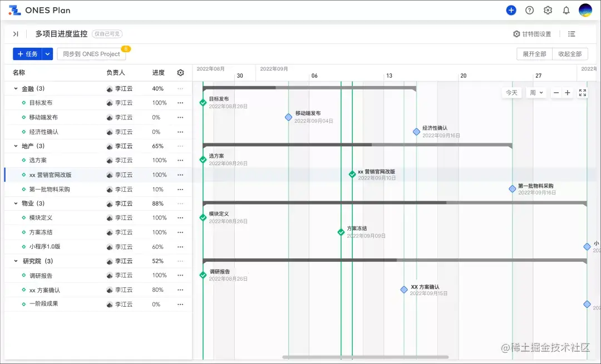Collapse the 金融 group
601x364 pixels.
16,88
